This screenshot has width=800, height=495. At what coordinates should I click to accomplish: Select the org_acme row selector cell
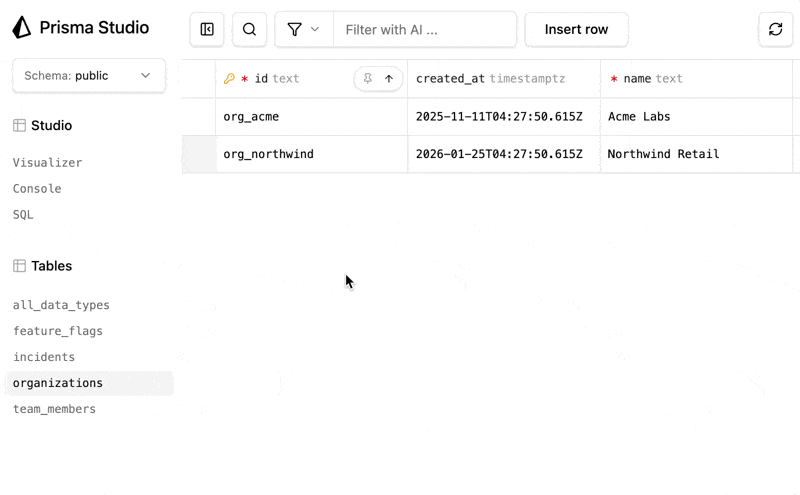[199, 117]
